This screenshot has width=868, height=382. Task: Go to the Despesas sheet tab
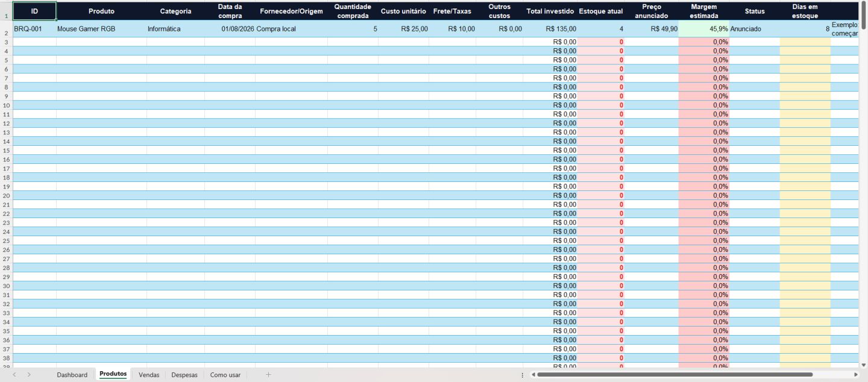click(184, 375)
